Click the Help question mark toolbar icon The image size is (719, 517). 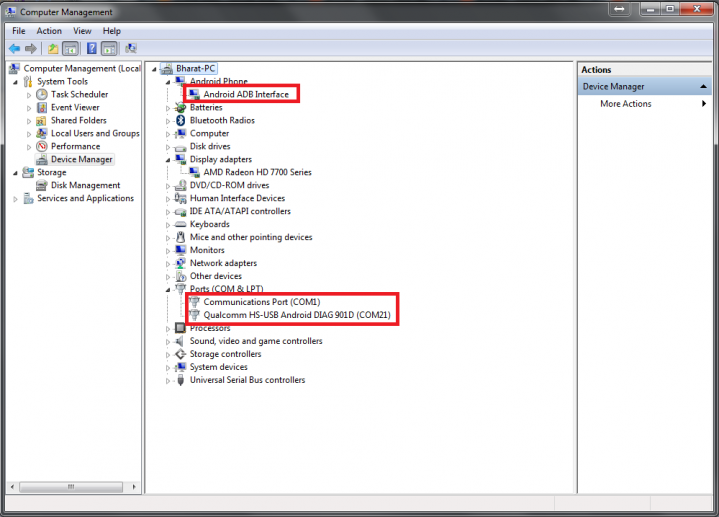click(92, 48)
